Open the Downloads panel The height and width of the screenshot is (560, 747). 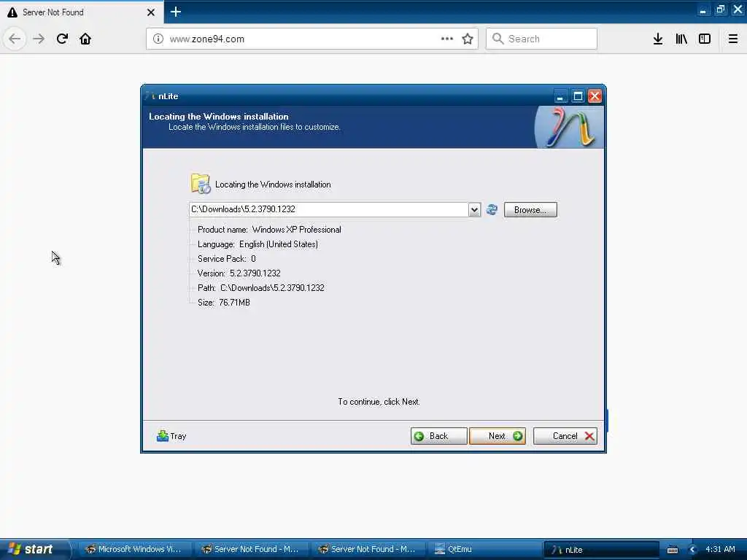[658, 39]
